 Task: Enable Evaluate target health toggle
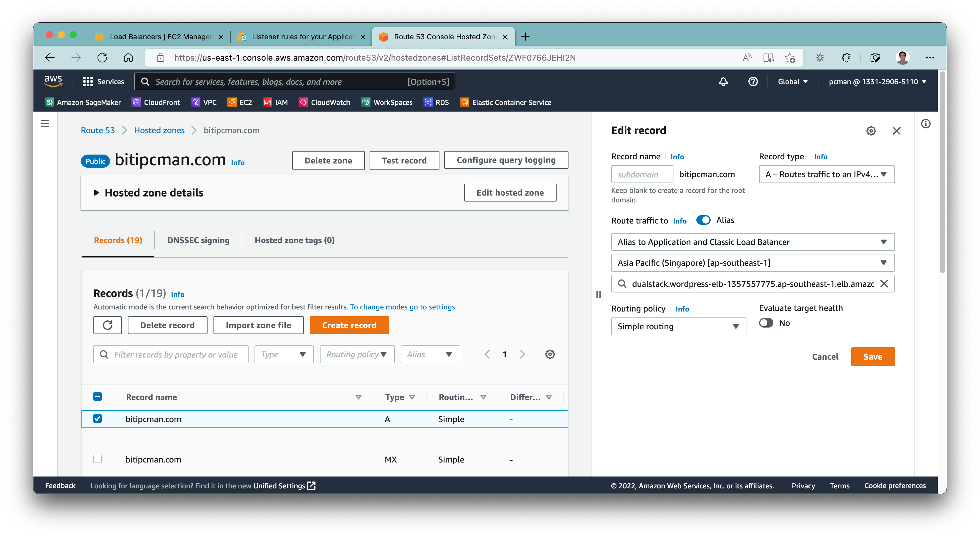(x=766, y=323)
